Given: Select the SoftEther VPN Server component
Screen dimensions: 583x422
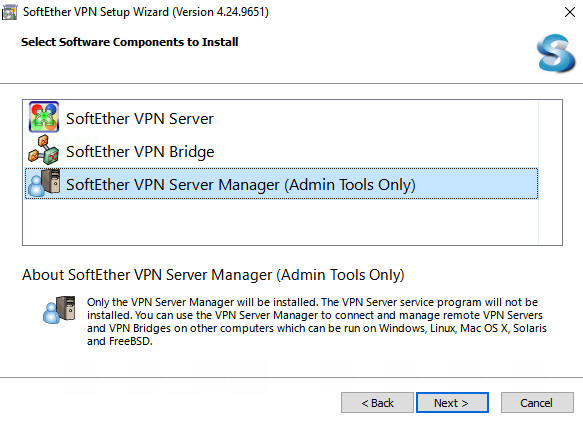Looking at the screenshot, I should (281, 118).
